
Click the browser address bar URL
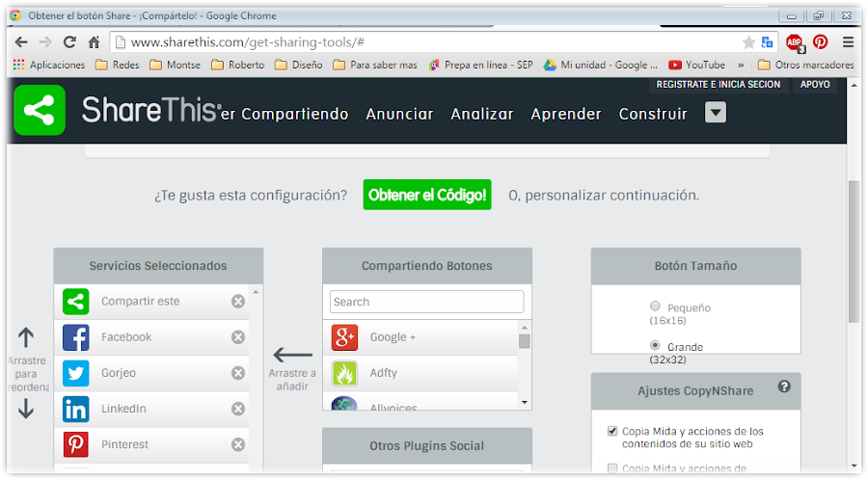(x=248, y=42)
